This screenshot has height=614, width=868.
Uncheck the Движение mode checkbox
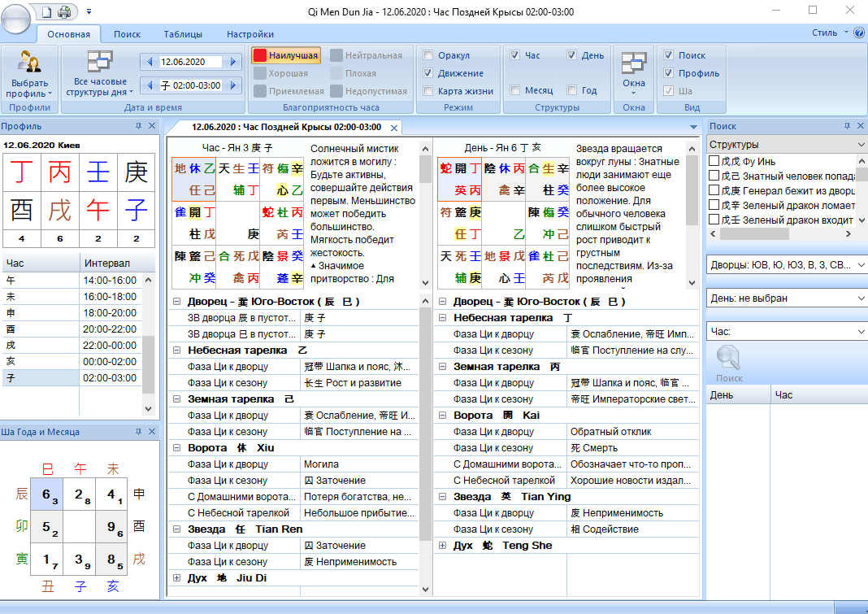428,72
